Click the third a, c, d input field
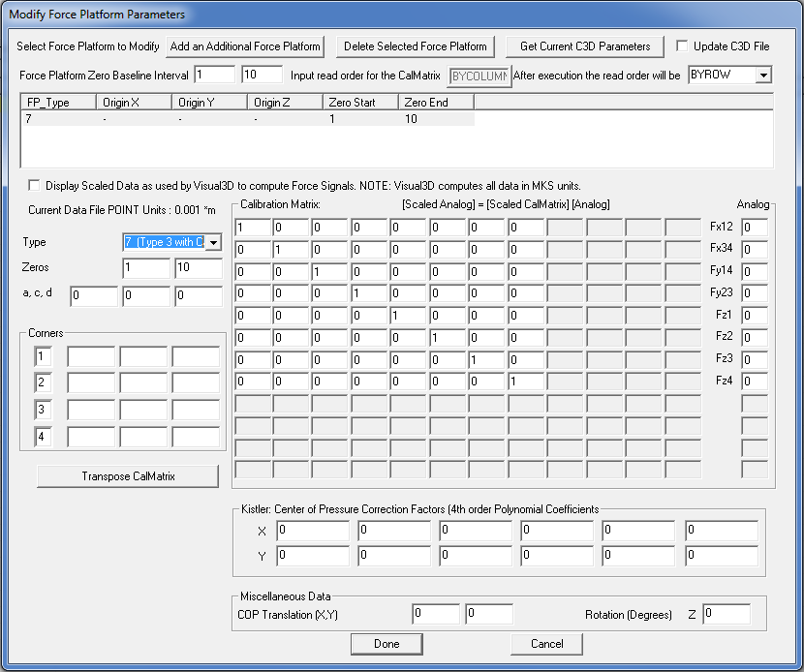Viewport: 804px width, 672px height. point(199,296)
